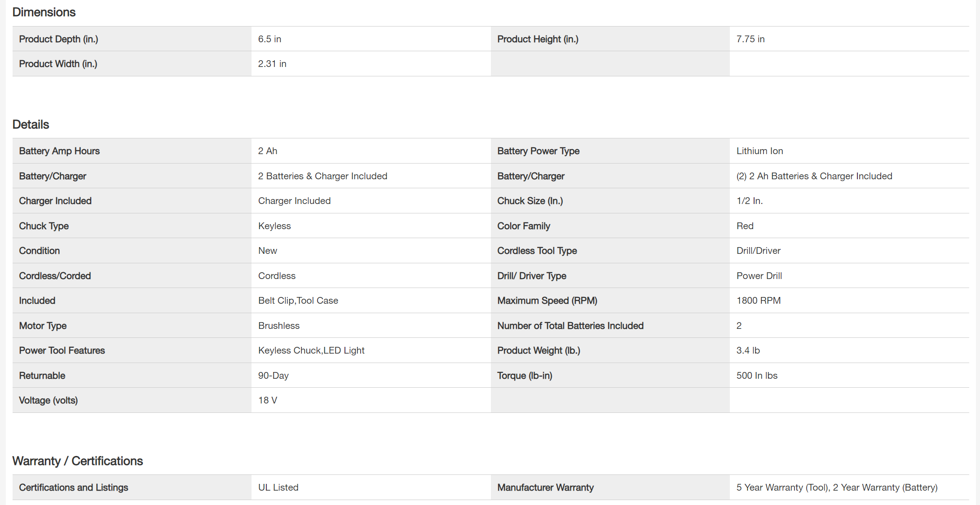
Task: Click the Color Family label
Action: tap(523, 226)
